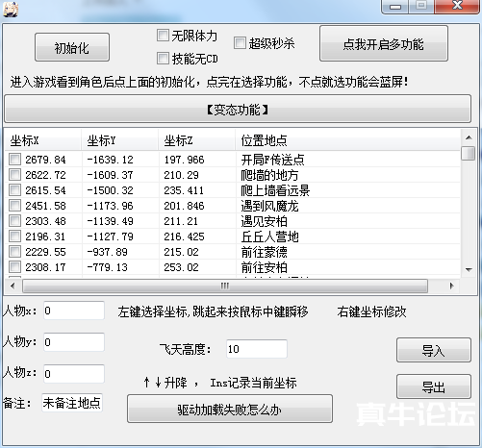Click the Z value 197.966
The image size is (482, 448).
(184, 160)
